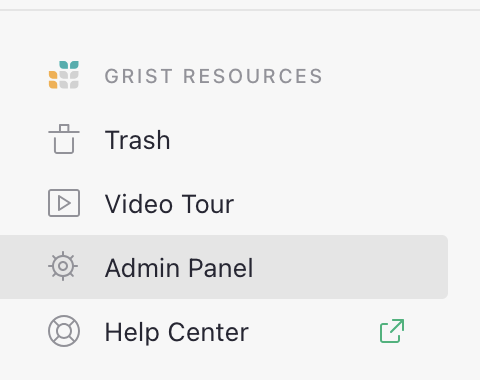Image resolution: width=480 pixels, height=380 pixels.
Task: Click the Video Tour play icon
Action: pos(64,203)
